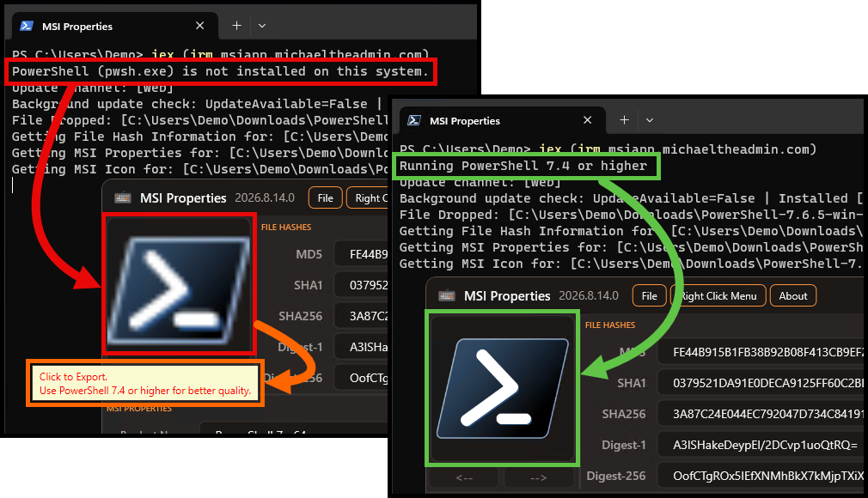
Task: Add a new tab in front terminal window
Action: click(624, 120)
